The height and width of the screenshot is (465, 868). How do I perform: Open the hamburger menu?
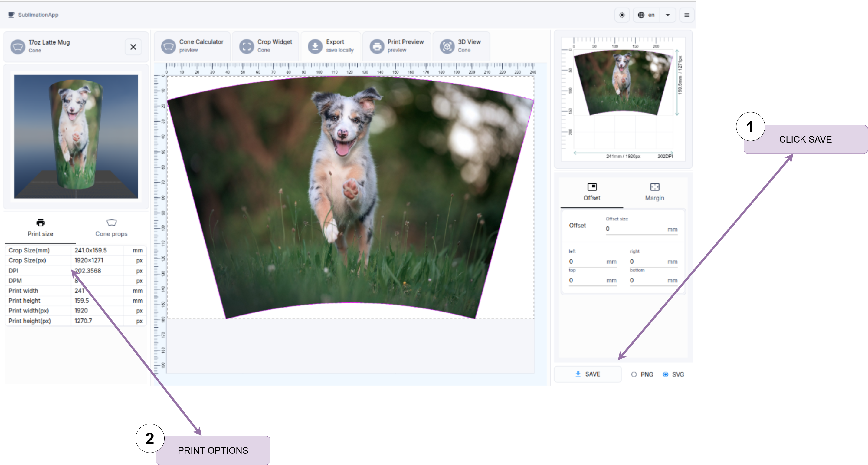point(687,15)
